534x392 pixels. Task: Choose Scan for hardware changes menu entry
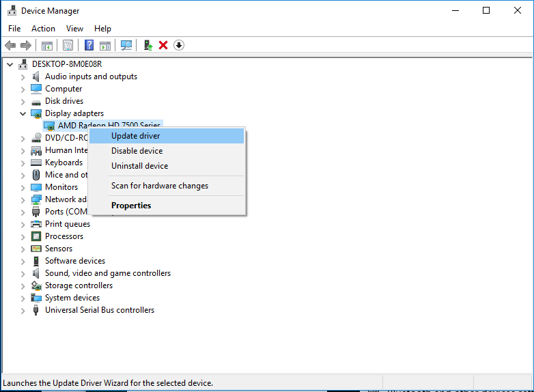(x=167, y=186)
